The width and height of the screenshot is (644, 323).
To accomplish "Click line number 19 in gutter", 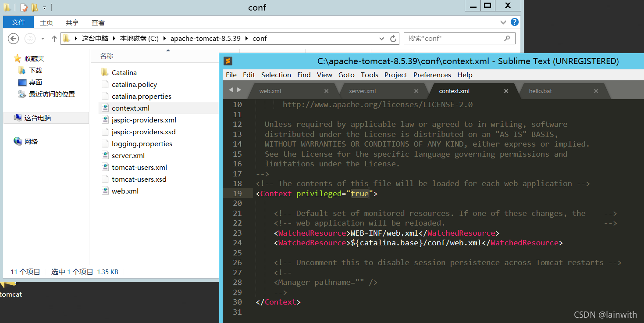I will click(237, 194).
